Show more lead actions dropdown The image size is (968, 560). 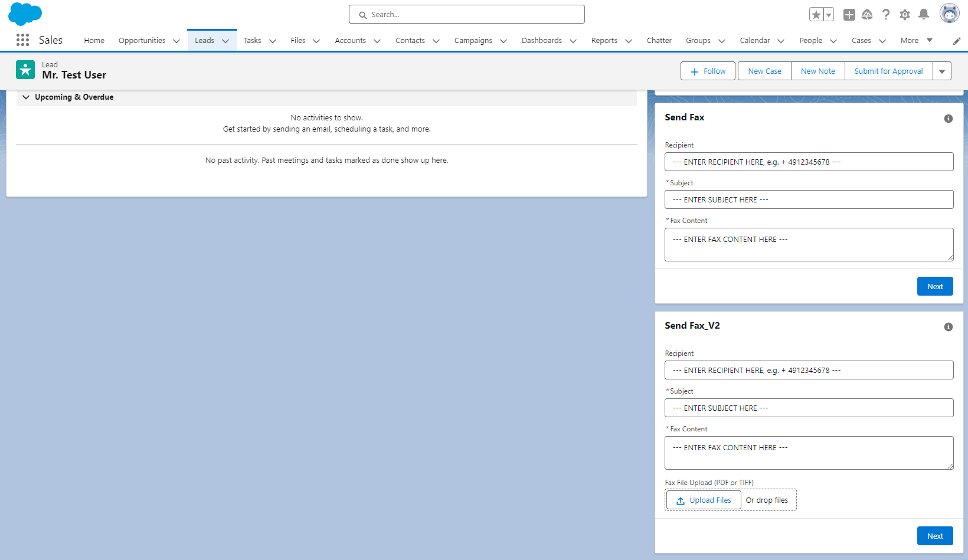(941, 71)
